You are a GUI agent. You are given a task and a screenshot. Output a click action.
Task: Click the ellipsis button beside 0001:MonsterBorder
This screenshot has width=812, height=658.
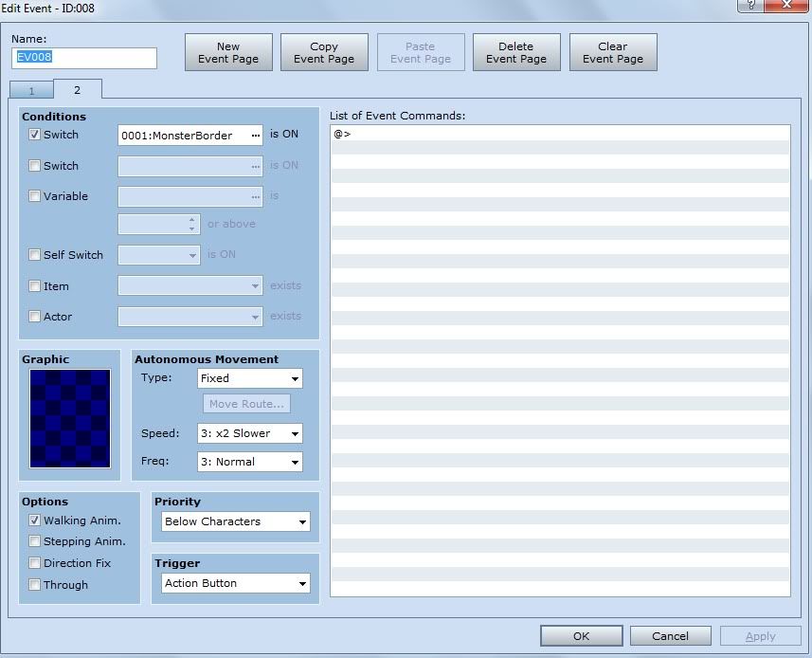point(255,136)
